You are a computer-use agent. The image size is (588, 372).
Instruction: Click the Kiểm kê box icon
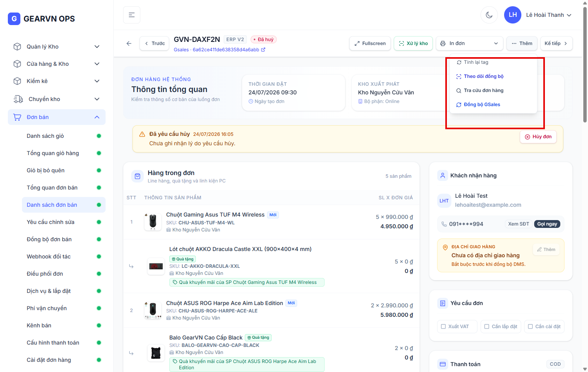coord(17,81)
